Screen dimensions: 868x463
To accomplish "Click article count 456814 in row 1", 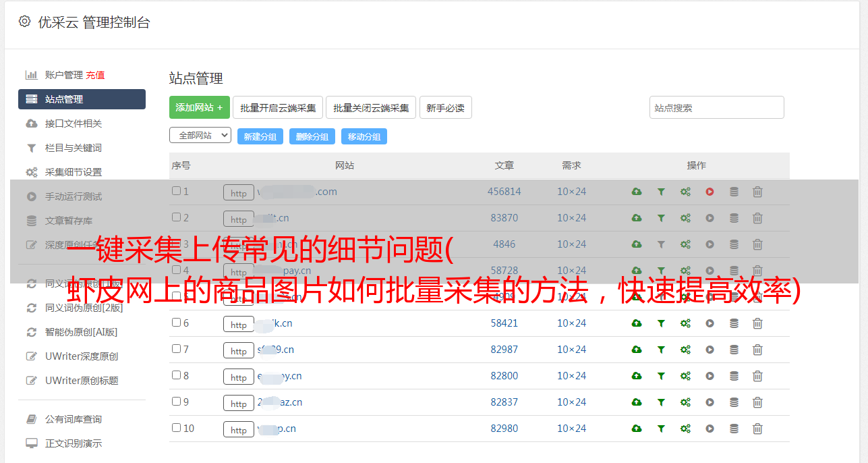I will pos(504,192).
